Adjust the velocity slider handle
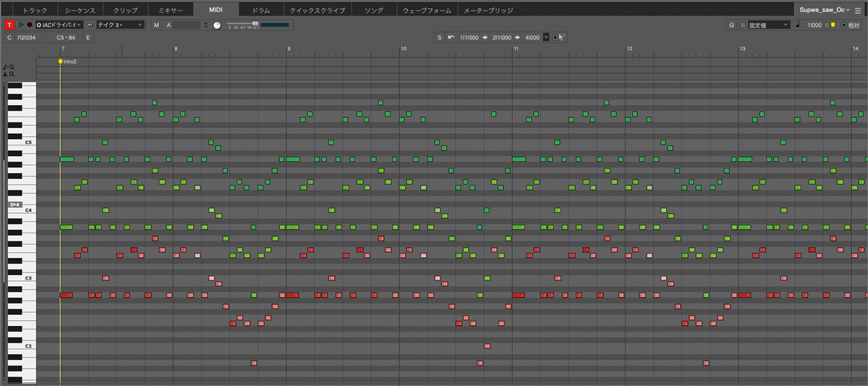Image resolution: width=868 pixels, height=386 pixels. pyautogui.click(x=255, y=23)
